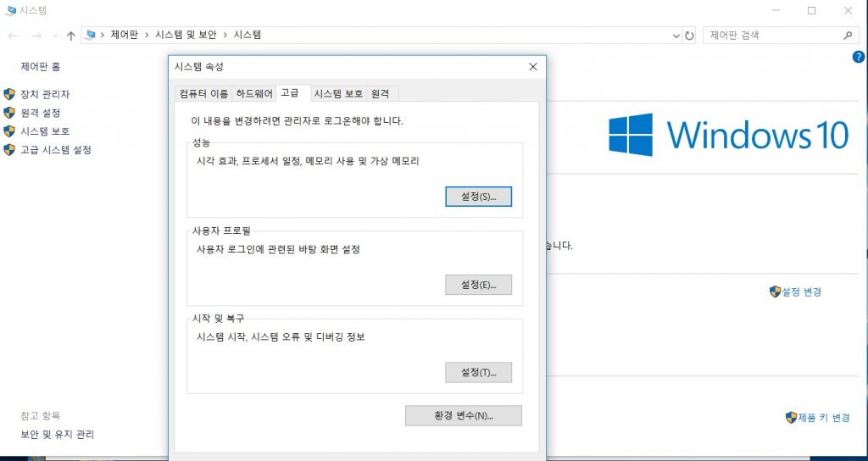
Task: Open 환경 변수(N) environment variables
Action: [464, 415]
